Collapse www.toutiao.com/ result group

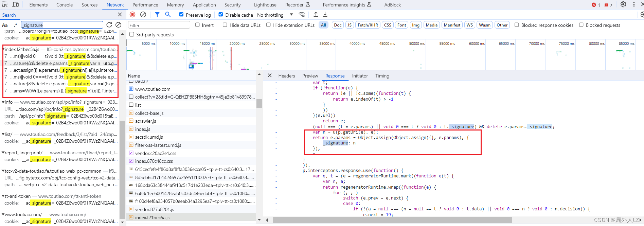point(3,214)
